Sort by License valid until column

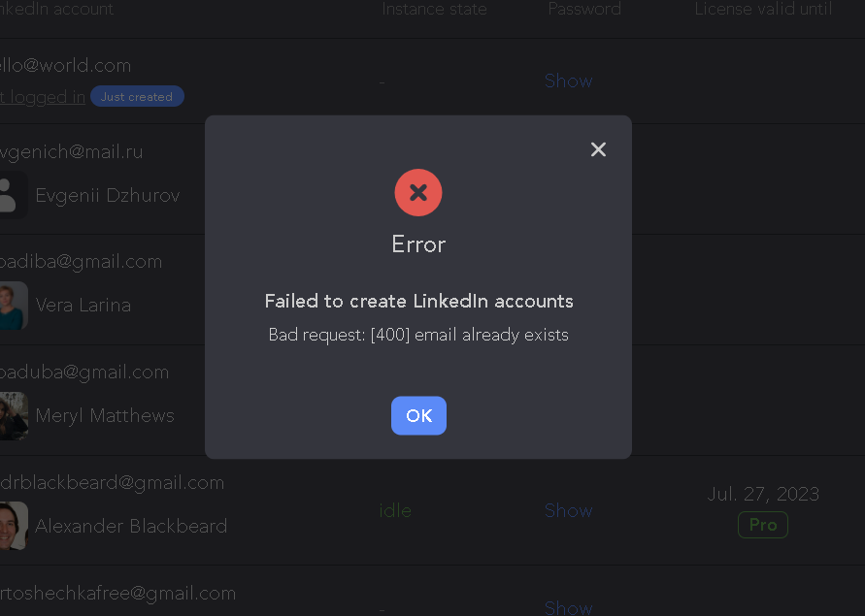[x=763, y=9]
